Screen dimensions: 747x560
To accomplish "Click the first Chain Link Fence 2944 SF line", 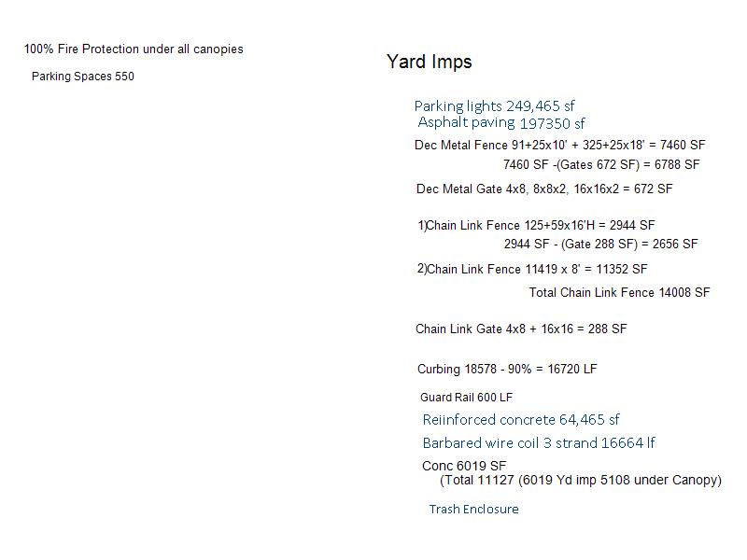I will click(x=536, y=225).
